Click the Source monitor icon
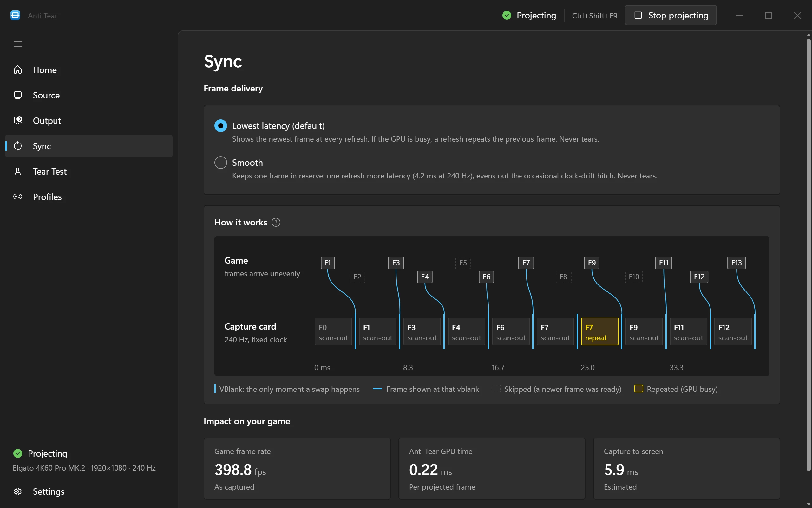This screenshot has height=508, width=812. tap(18, 95)
